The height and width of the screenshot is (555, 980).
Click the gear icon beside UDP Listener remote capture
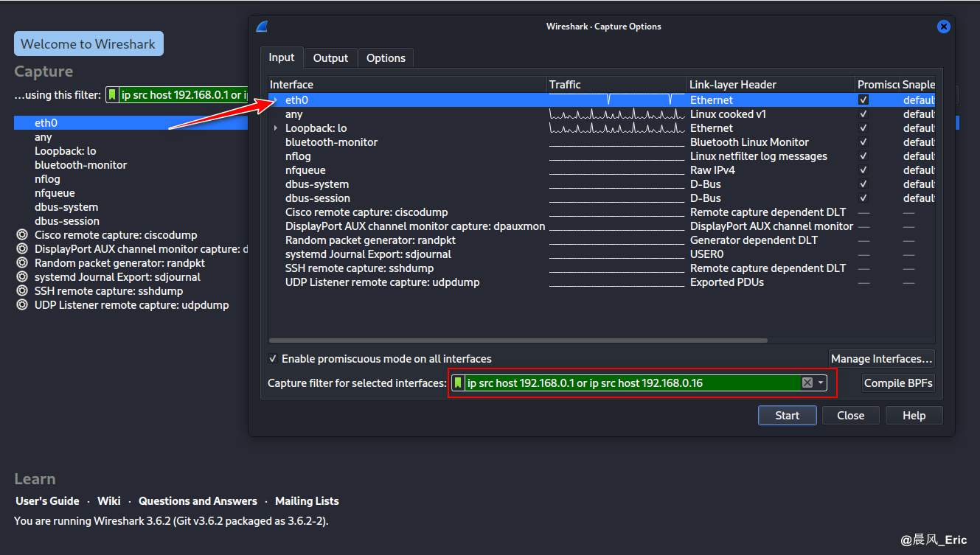21,305
